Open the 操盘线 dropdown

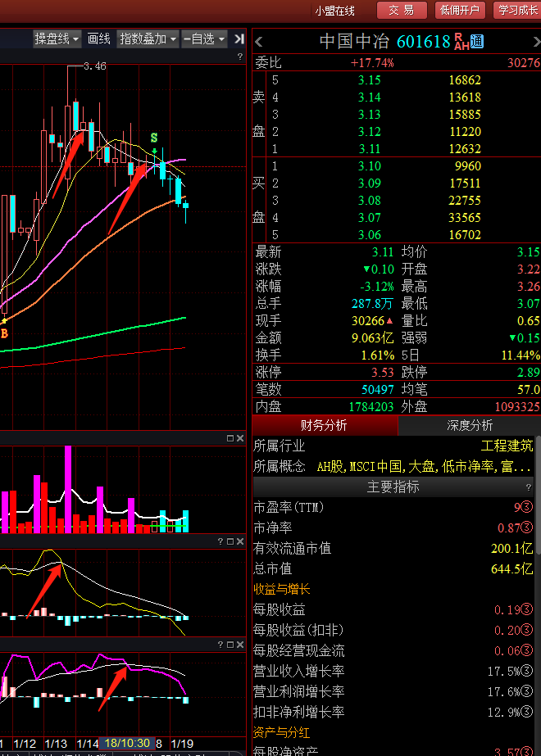tap(57, 38)
